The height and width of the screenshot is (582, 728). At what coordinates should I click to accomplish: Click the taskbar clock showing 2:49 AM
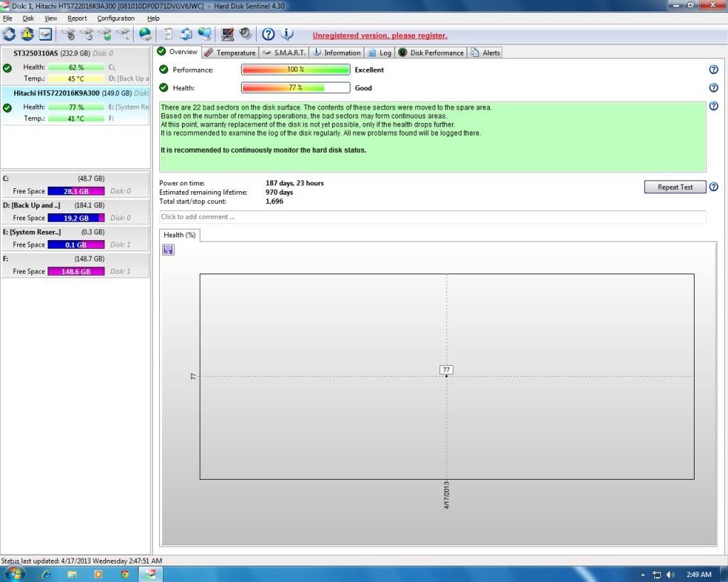point(699,575)
